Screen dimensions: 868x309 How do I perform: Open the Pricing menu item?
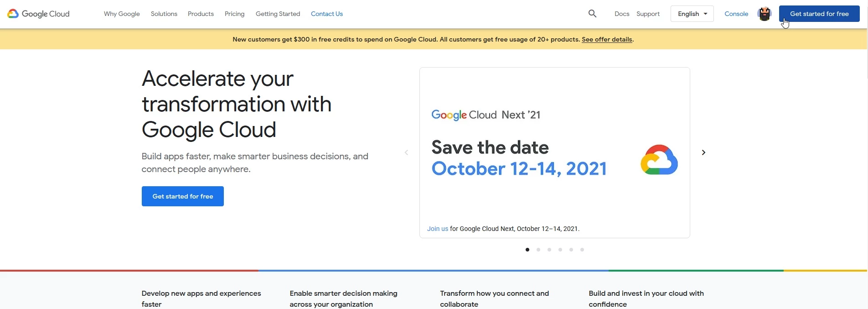(234, 14)
